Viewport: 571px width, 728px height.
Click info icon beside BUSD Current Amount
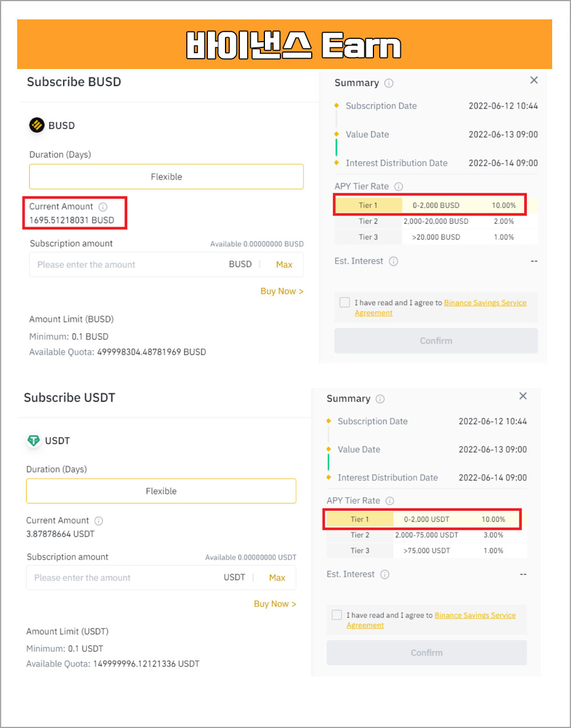[x=103, y=207]
